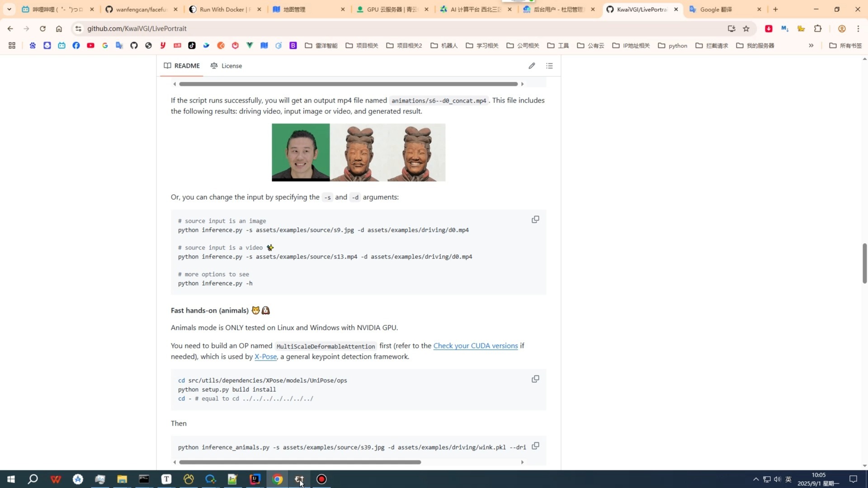Image resolution: width=868 pixels, height=488 pixels.
Task: Open the Windows Start menu
Action: point(11,479)
